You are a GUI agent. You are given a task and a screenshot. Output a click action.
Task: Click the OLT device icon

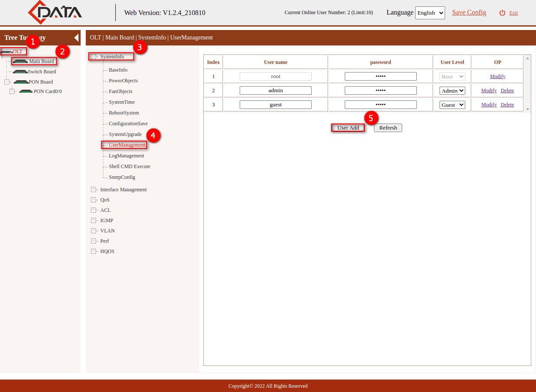pos(7,51)
